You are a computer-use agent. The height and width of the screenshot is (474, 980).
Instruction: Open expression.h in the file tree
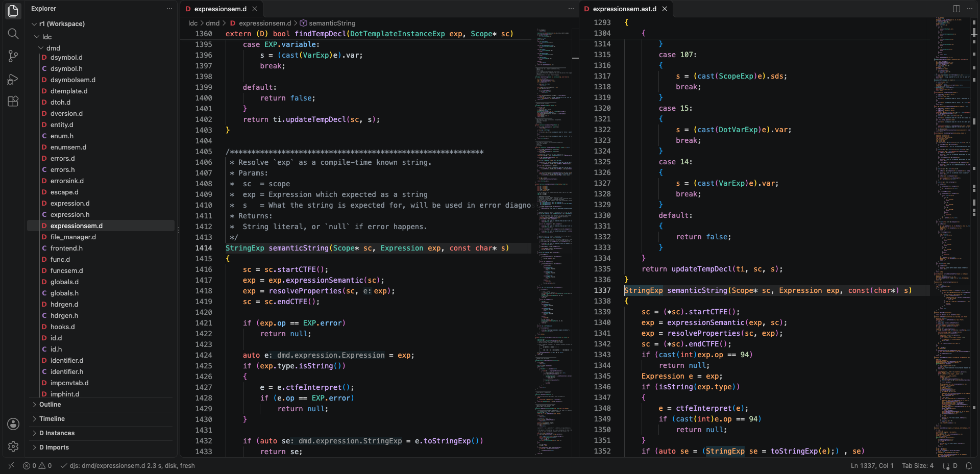click(70, 215)
